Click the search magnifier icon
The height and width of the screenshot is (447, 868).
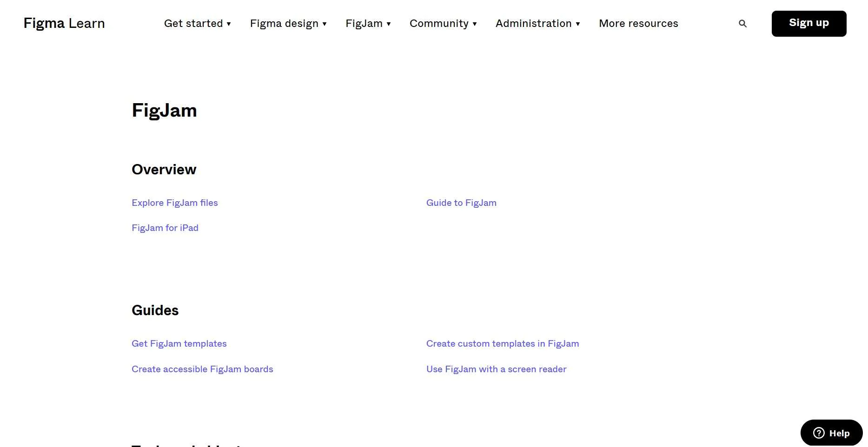point(742,24)
